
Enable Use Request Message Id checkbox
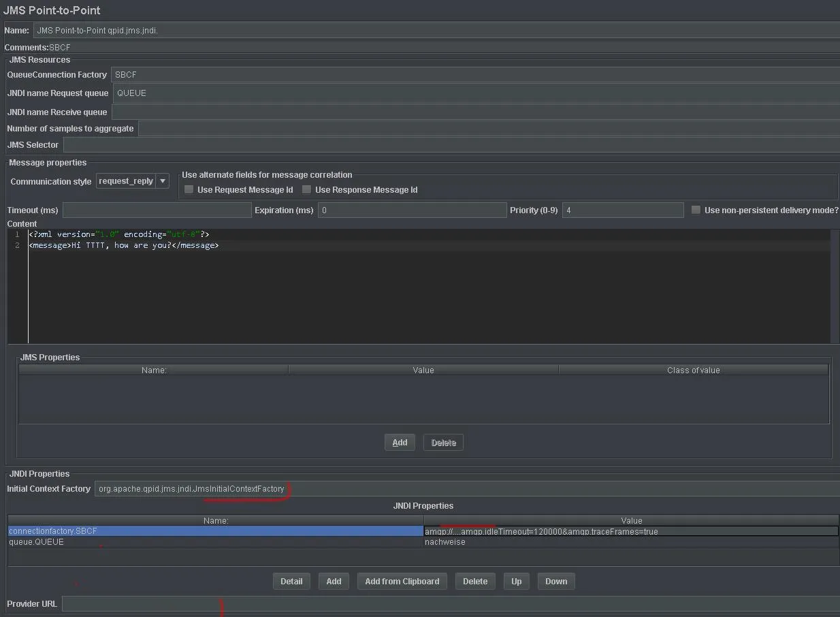pos(189,190)
